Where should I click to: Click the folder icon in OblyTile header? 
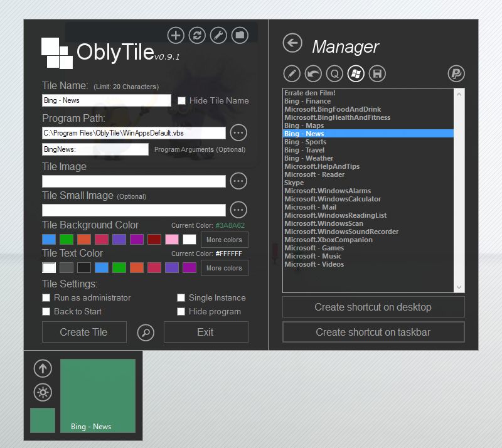click(x=240, y=35)
